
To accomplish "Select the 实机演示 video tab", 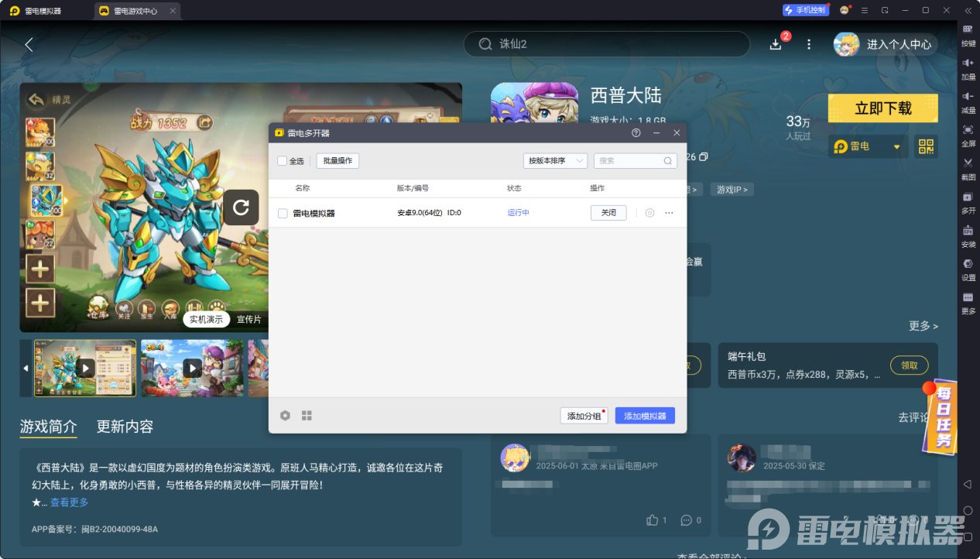I will tap(206, 319).
